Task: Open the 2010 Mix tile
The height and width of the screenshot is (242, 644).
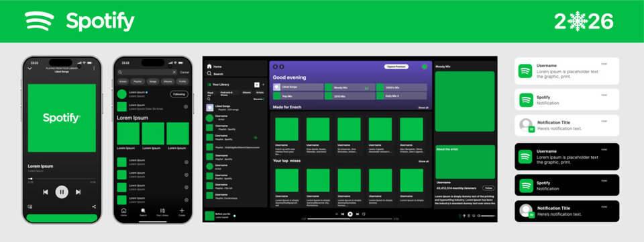Action: click(x=350, y=96)
